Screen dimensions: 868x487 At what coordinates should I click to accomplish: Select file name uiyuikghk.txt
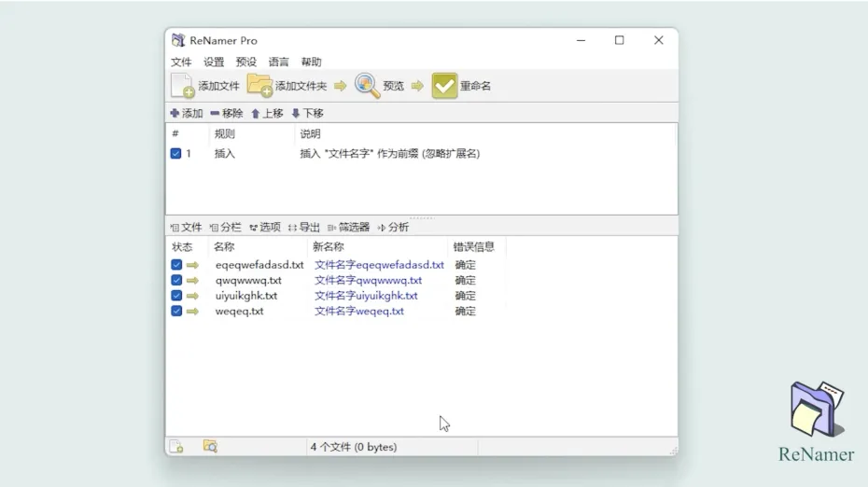pos(246,296)
